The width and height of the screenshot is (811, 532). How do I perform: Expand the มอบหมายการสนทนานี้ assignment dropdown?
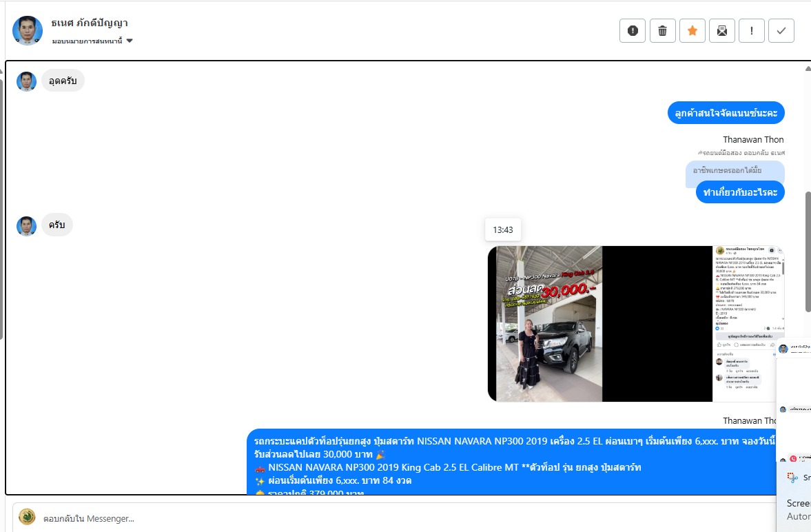[x=92, y=41]
